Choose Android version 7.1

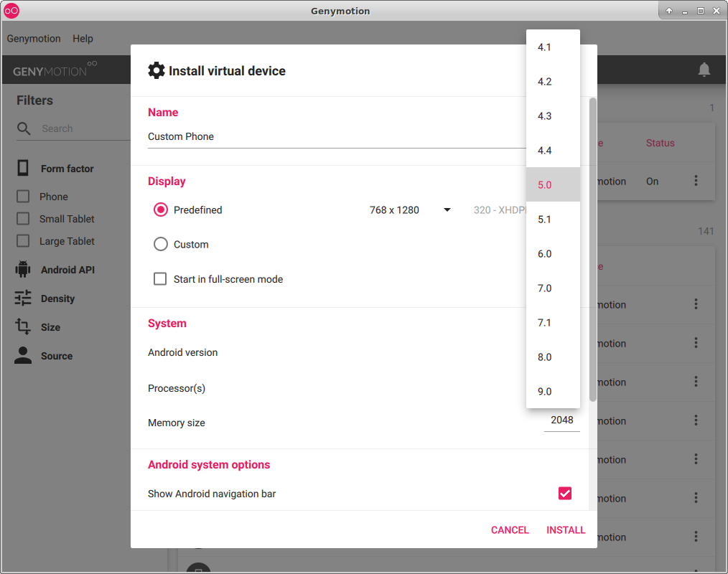[553, 322]
